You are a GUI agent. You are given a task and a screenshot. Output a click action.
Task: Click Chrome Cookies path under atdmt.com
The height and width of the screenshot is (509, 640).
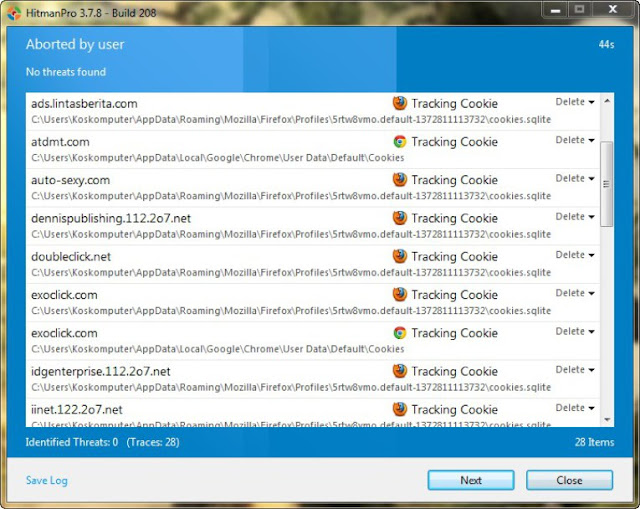[x=218, y=158]
